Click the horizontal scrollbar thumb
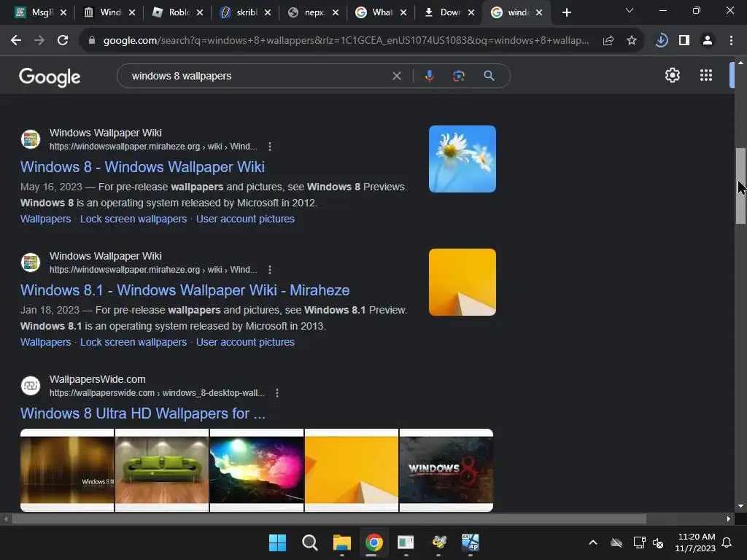 [x=329, y=519]
